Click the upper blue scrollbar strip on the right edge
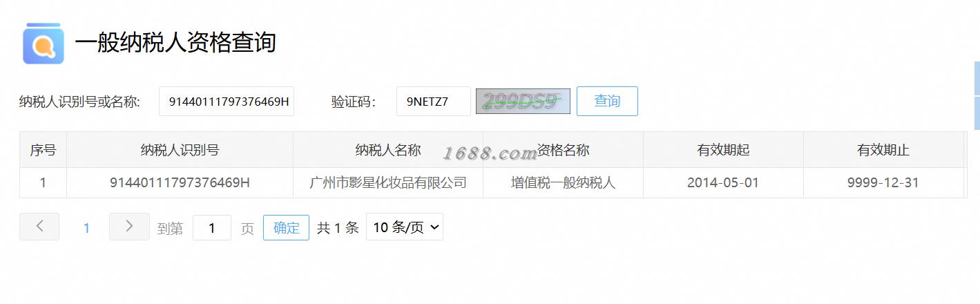 [977, 78]
